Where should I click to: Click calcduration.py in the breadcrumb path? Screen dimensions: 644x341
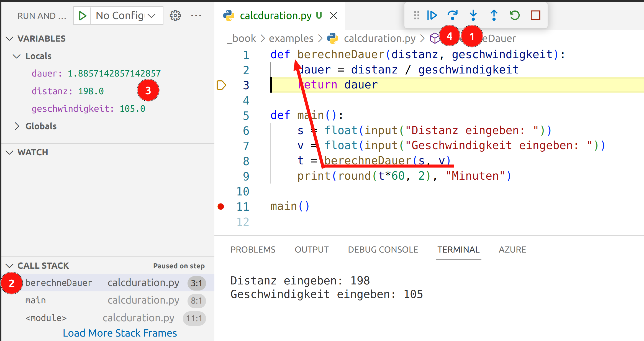[380, 38]
